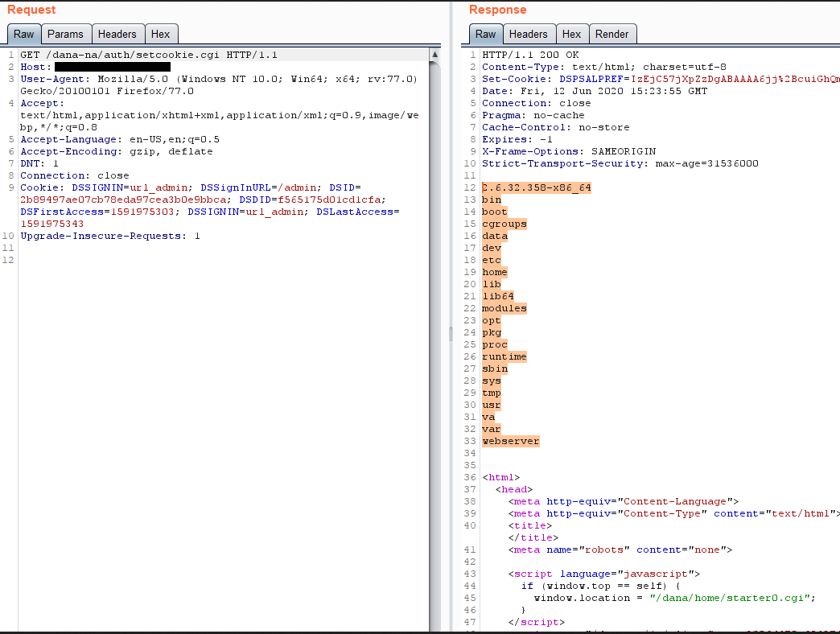This screenshot has height=634, width=840.
Task: Switch to the Request Params tab
Action: pos(65,34)
